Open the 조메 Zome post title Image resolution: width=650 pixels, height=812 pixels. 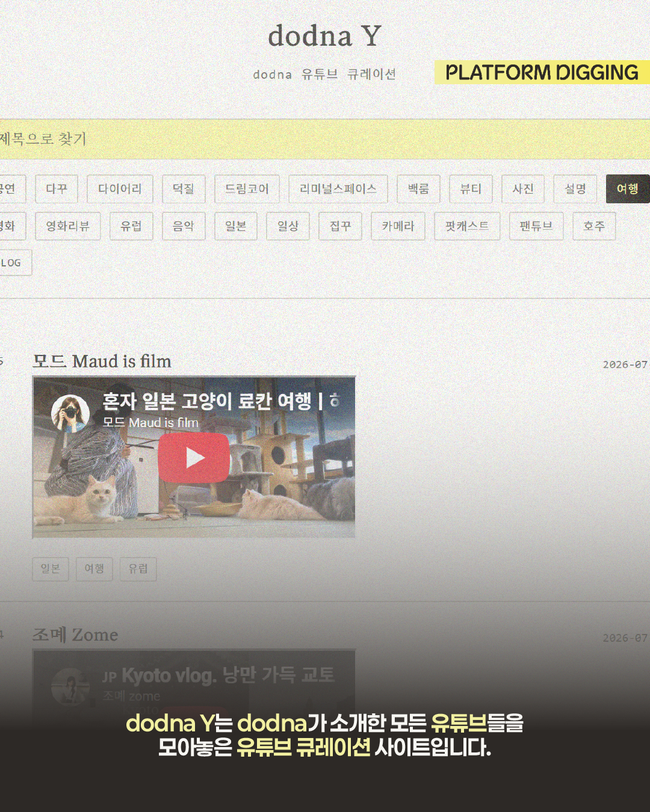pyautogui.click(x=75, y=635)
